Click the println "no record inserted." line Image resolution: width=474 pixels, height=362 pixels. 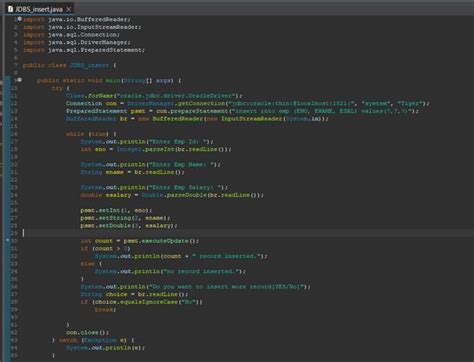tap(170, 272)
